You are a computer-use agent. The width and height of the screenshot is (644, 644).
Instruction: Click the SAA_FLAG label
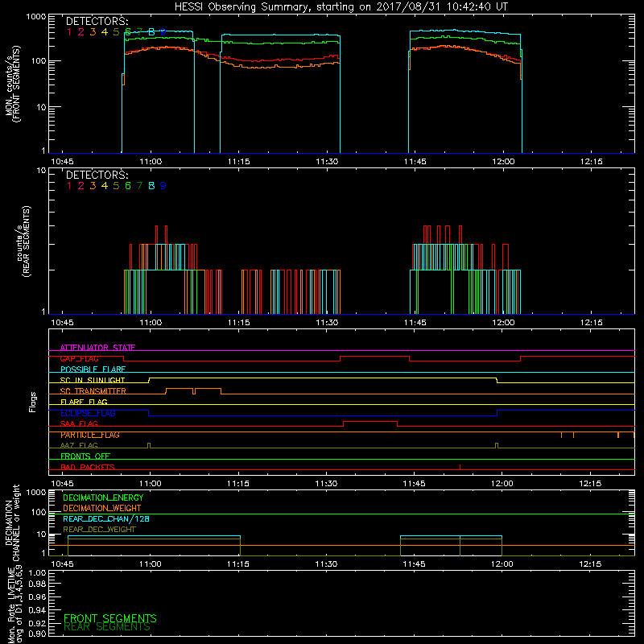(x=79, y=423)
